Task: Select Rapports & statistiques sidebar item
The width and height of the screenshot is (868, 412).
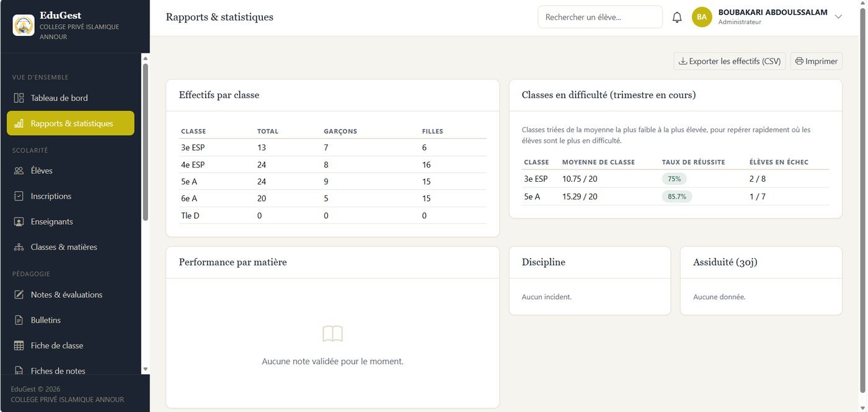Action: coord(70,123)
